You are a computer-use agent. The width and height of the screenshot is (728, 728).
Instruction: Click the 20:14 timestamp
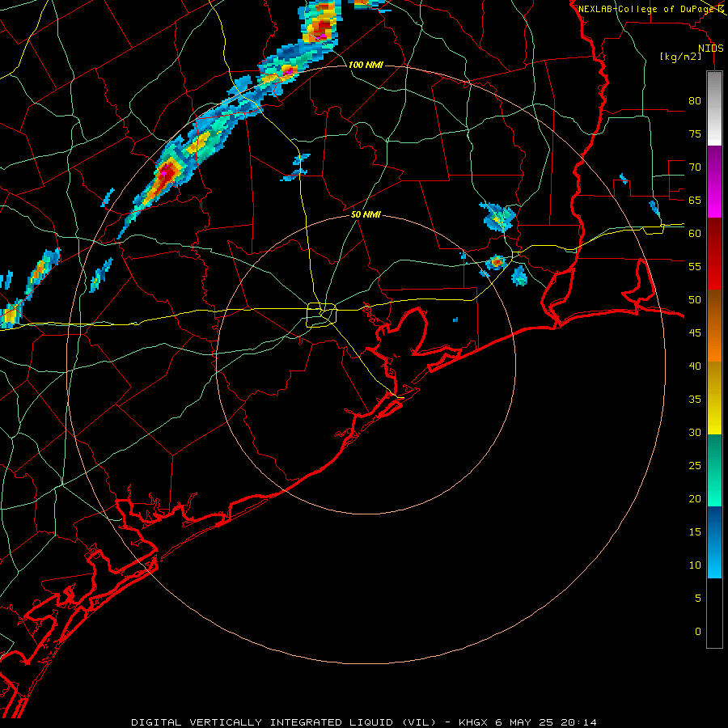pyautogui.click(x=578, y=722)
